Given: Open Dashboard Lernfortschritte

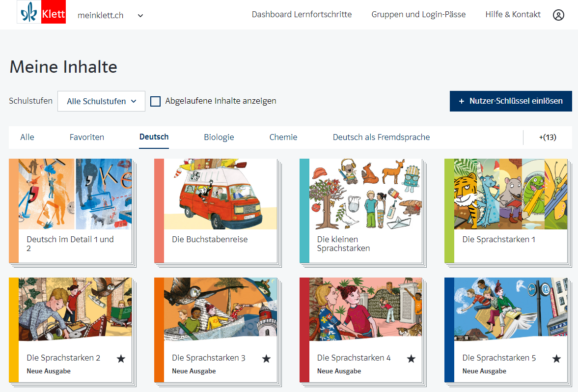Looking at the screenshot, I should [x=302, y=14].
